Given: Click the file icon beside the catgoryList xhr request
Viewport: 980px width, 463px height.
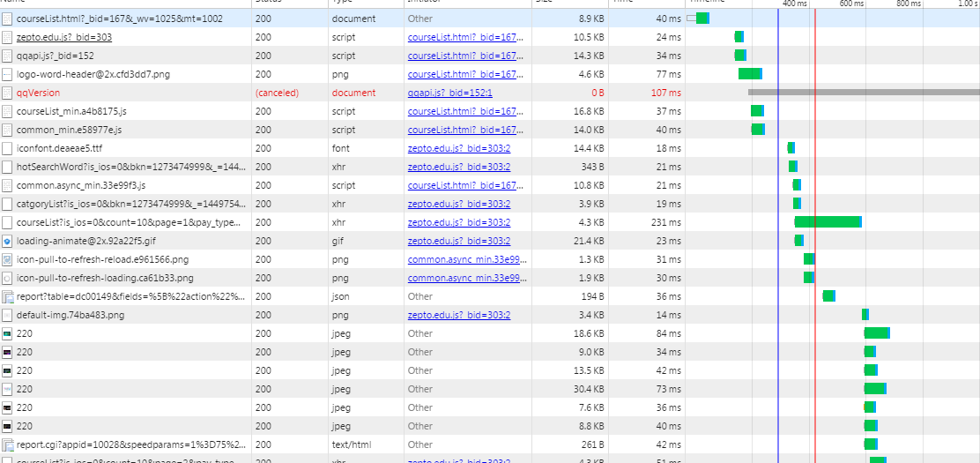Looking at the screenshot, I should point(7,204).
